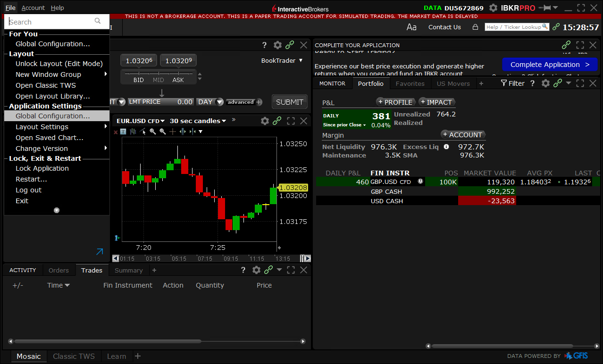Click the order entry green link icon
Viewport: 603px width, 364px height.
tap(290, 45)
